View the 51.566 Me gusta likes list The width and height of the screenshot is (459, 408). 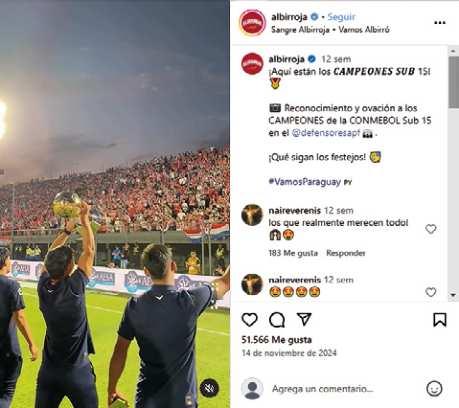point(276,340)
